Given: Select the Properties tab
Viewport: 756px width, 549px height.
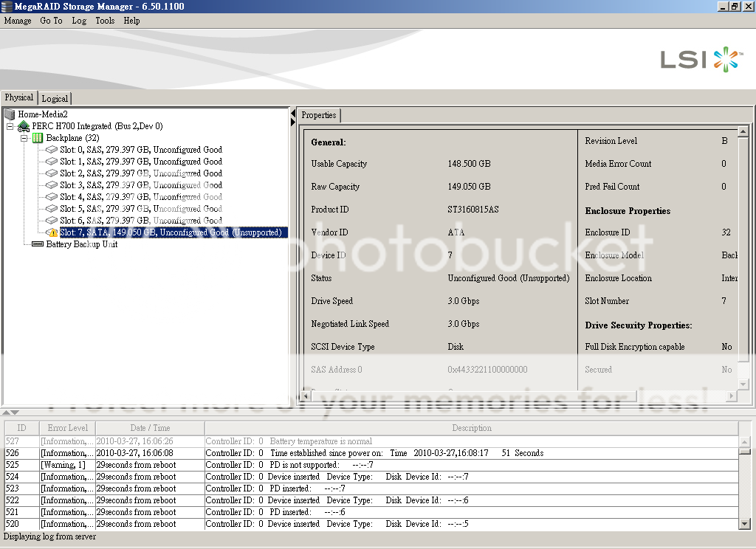Looking at the screenshot, I should click(x=319, y=115).
